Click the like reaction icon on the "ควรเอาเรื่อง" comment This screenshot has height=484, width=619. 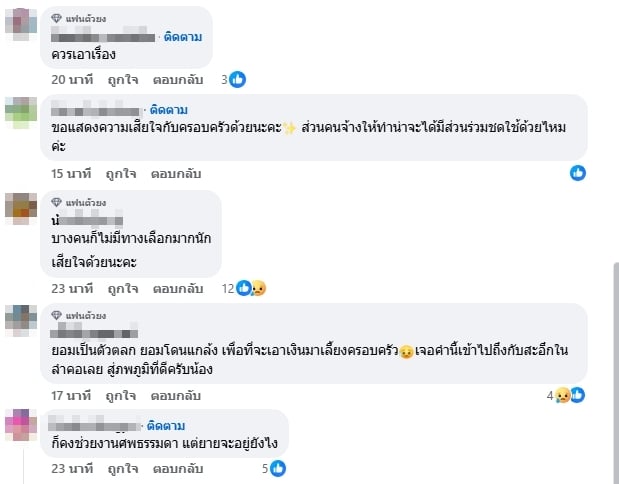[238, 79]
